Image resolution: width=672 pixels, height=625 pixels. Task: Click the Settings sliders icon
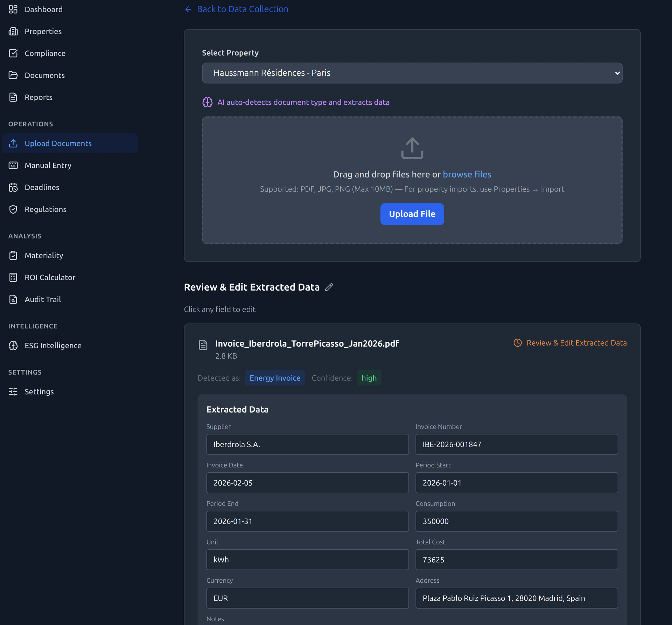(x=13, y=392)
